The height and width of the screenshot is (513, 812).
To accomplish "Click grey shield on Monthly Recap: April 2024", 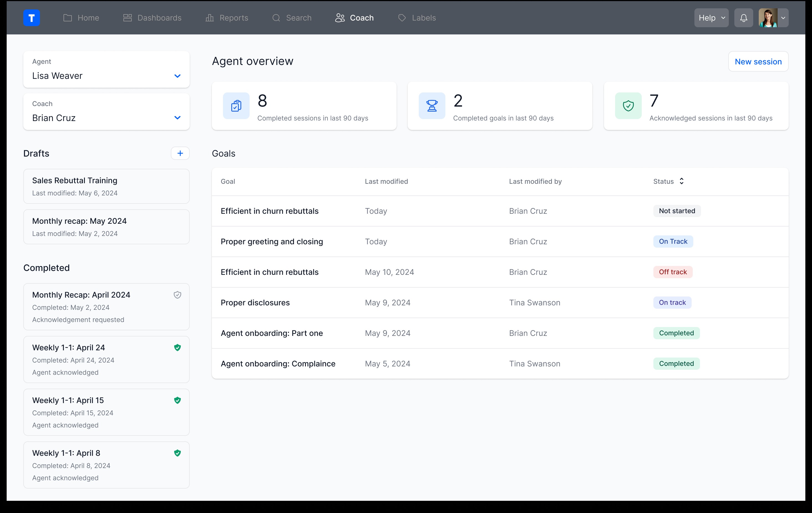I will pos(177,295).
